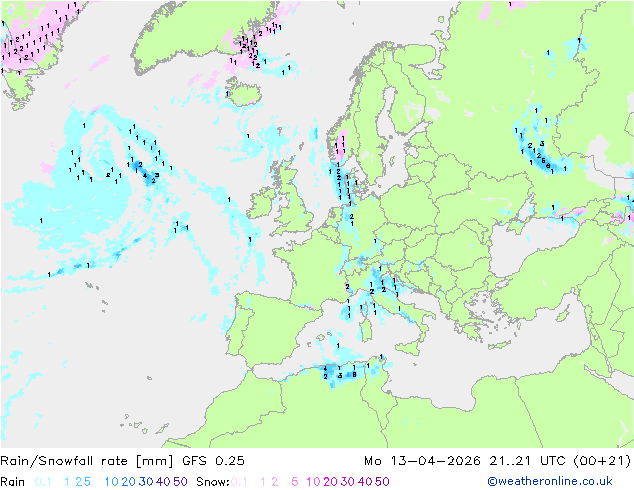The width and height of the screenshot is (634, 490).
Task: Pick the Snow 5 legend value
Action: click(x=295, y=482)
